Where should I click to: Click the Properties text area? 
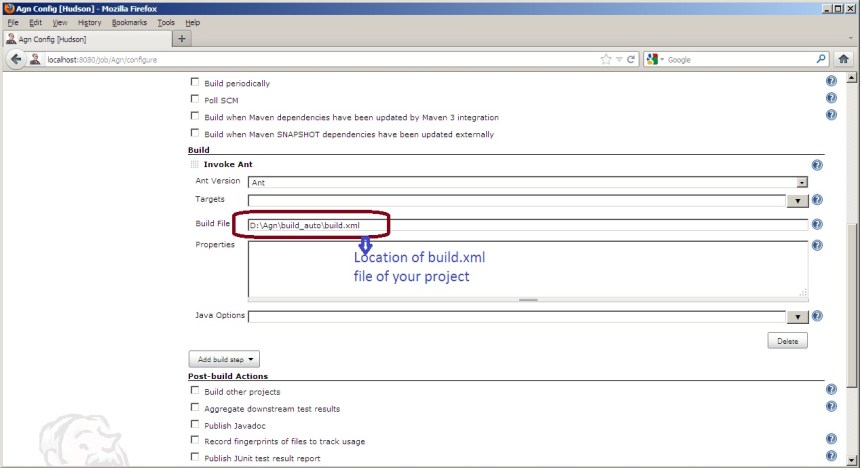pyautogui.click(x=528, y=269)
